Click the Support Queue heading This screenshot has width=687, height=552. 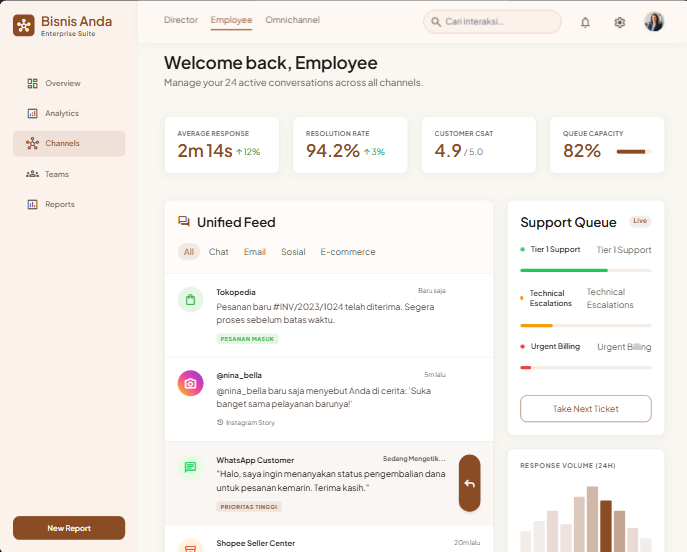568,223
